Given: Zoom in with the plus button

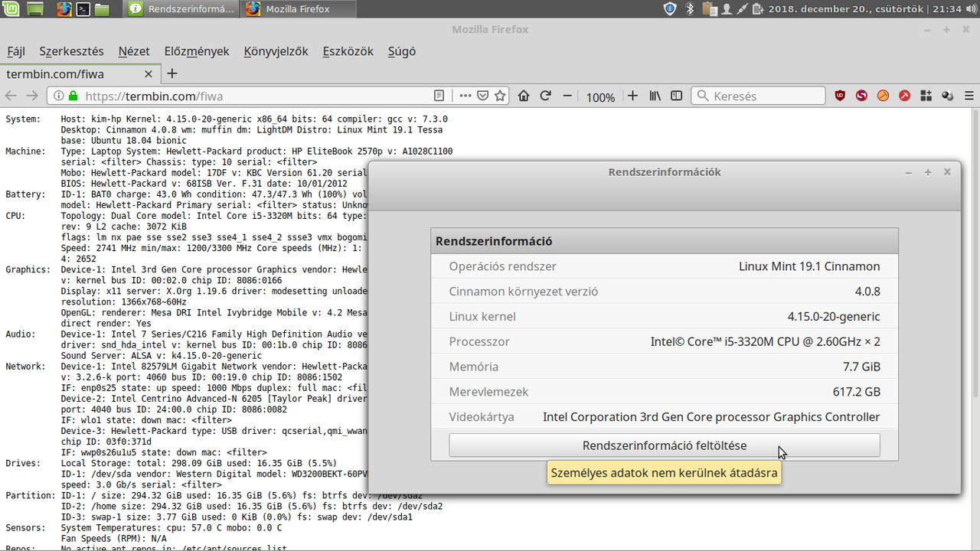Looking at the screenshot, I should [632, 96].
